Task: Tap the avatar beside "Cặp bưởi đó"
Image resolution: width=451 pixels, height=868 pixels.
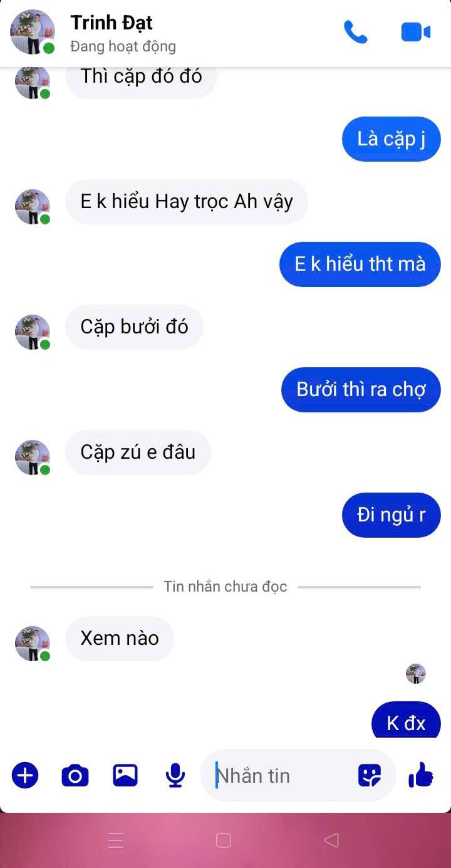Action: coord(33,332)
